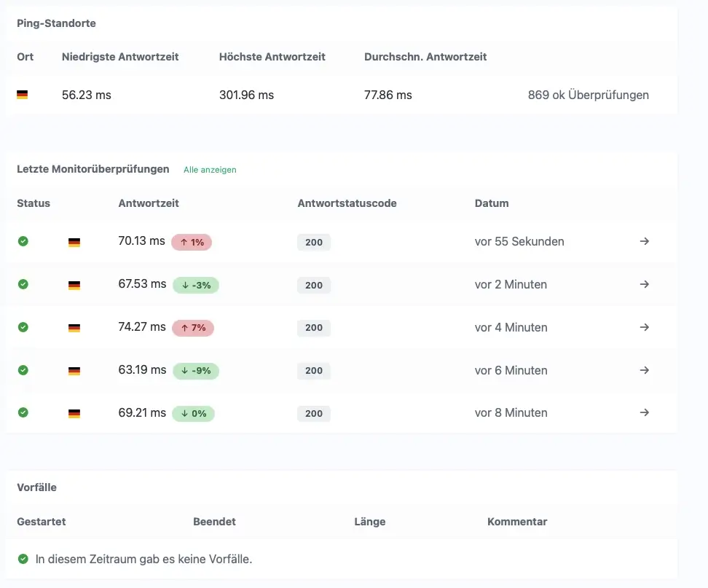Click German flag in Ping-Standorte row
This screenshot has width=708, height=588.
tap(23, 95)
